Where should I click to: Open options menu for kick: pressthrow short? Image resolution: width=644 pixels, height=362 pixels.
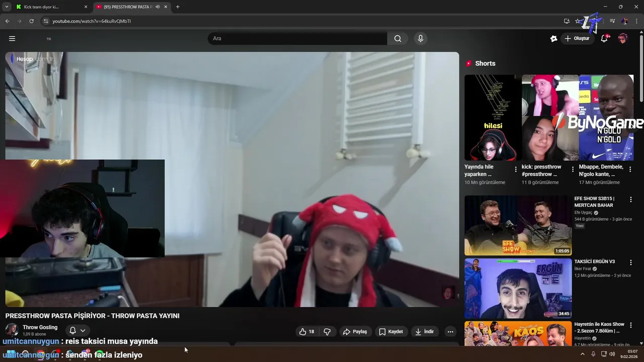click(573, 169)
